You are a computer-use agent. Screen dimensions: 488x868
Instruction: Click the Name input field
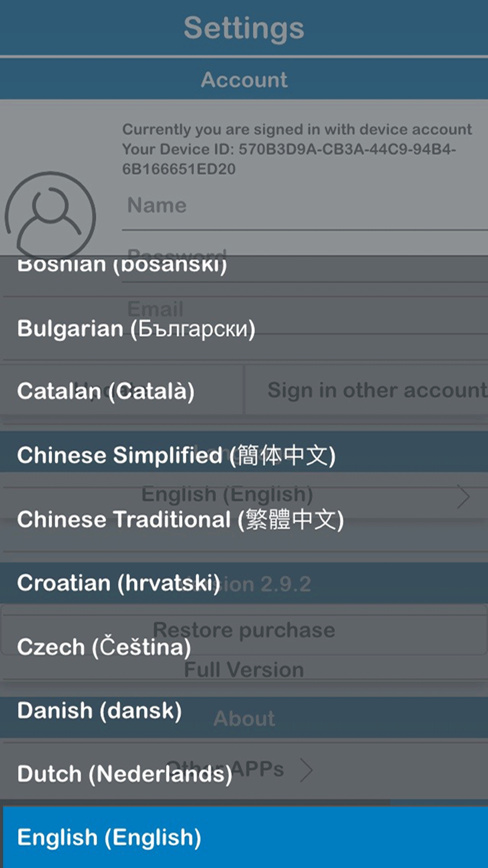(x=305, y=206)
